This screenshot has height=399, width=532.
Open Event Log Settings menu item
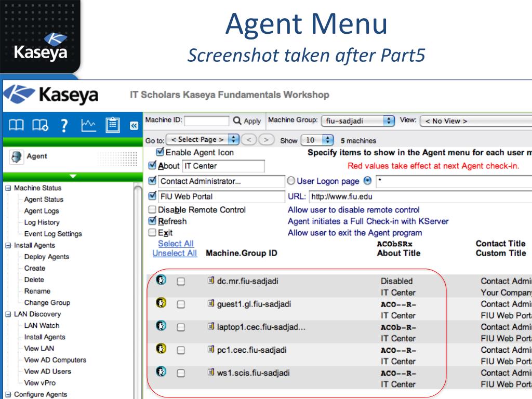pyautogui.click(x=53, y=234)
